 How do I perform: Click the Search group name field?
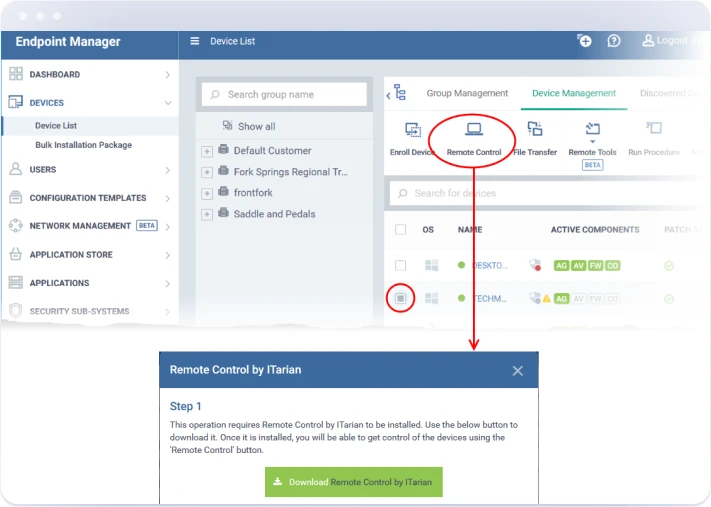point(284,94)
